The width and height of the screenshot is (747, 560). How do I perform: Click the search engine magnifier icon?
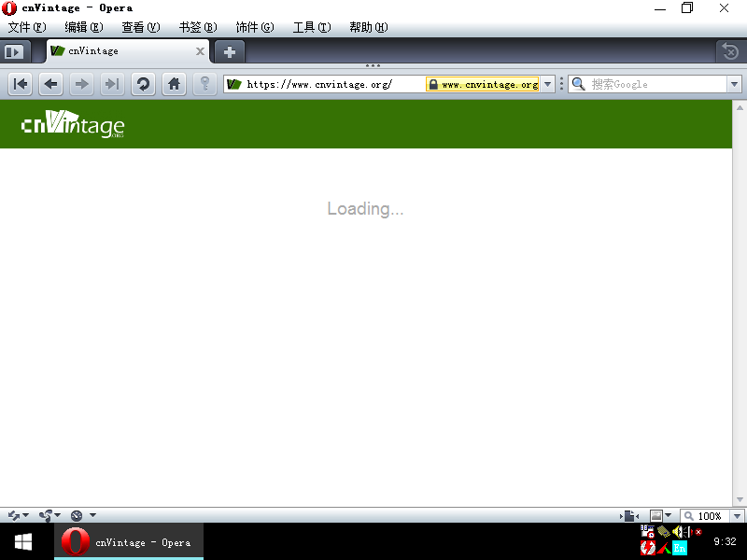(578, 84)
